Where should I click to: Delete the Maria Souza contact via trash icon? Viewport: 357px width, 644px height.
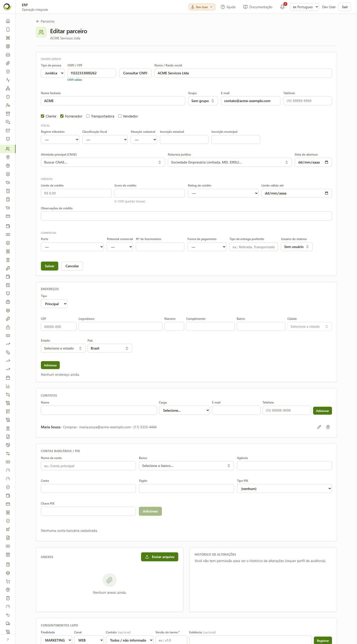328,427
